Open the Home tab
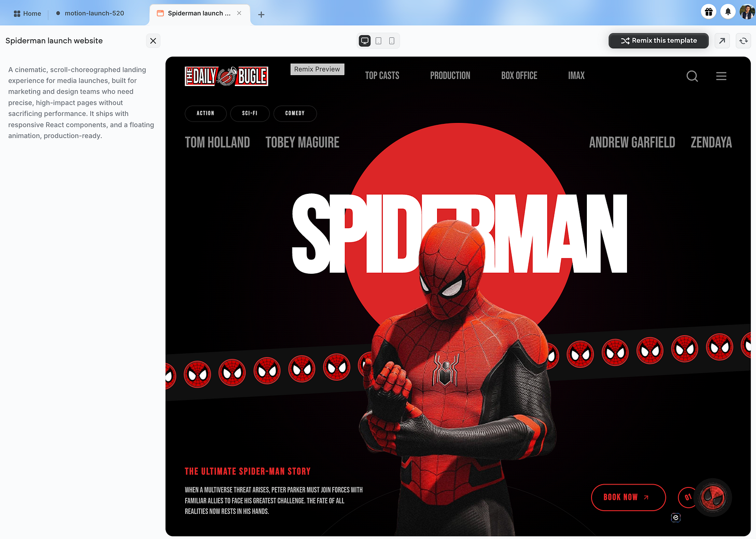The image size is (756, 539). click(x=27, y=13)
